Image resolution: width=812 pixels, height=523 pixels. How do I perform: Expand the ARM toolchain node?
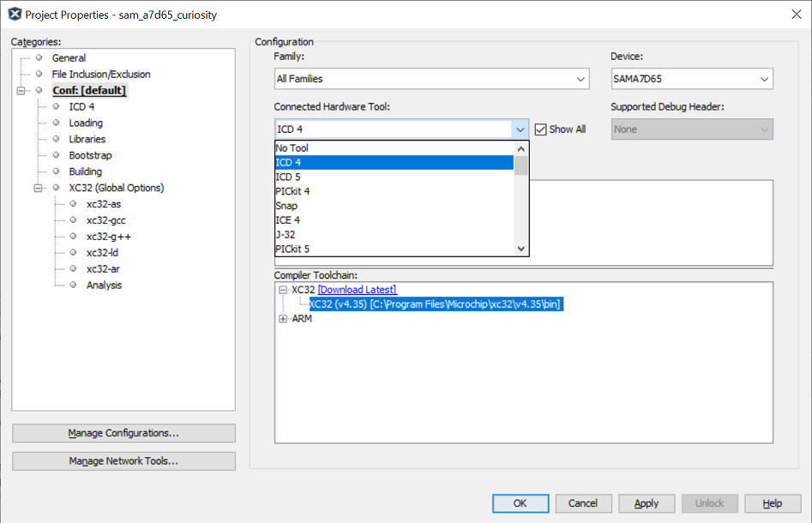[283, 319]
